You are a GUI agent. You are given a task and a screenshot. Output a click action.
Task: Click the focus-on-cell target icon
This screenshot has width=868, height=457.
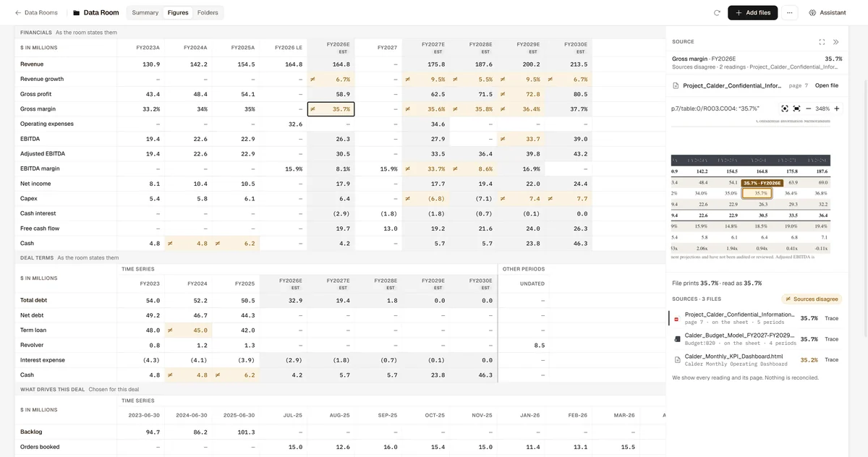784,108
